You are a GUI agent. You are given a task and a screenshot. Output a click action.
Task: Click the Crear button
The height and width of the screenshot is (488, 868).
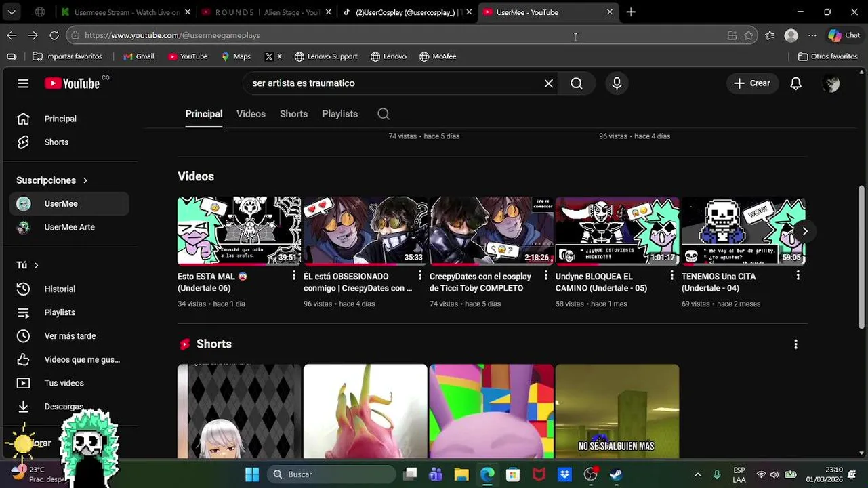[752, 83]
